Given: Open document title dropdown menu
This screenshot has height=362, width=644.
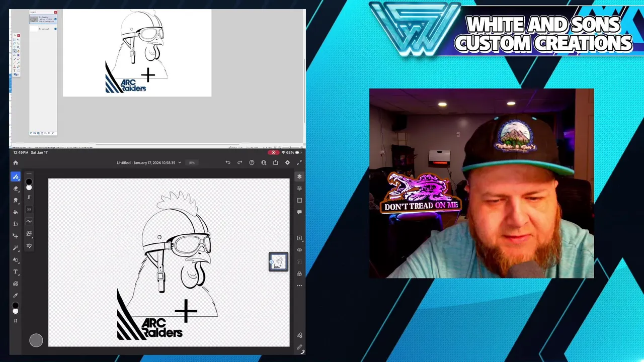Looking at the screenshot, I should [149, 162].
